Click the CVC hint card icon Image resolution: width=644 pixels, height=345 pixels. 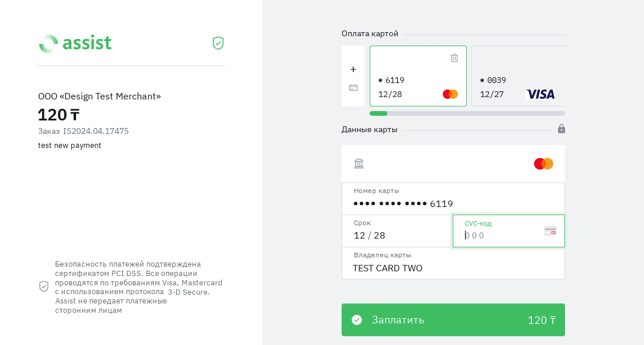click(550, 231)
